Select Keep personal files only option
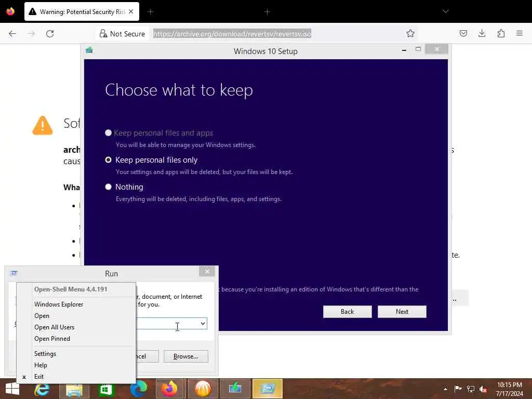 [151, 160]
